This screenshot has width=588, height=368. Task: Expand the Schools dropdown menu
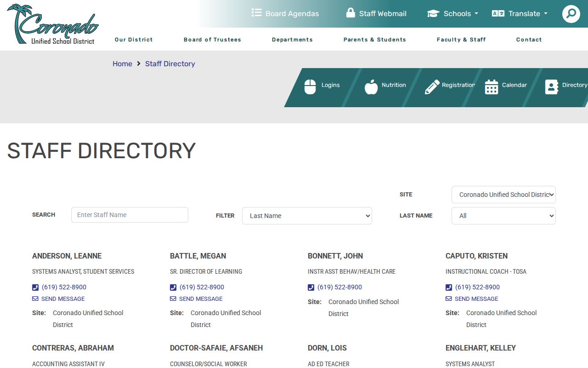tap(452, 13)
